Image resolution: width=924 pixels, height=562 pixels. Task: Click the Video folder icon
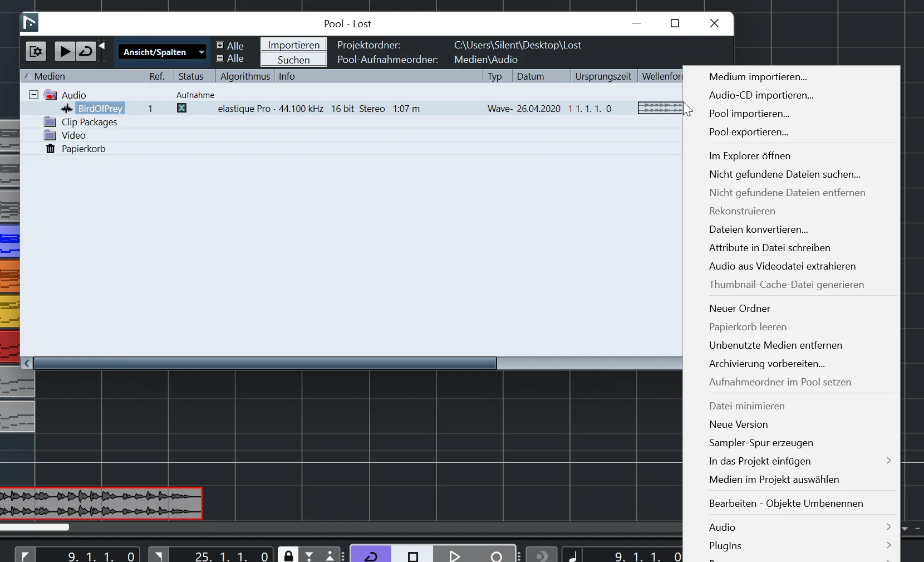[x=51, y=135]
